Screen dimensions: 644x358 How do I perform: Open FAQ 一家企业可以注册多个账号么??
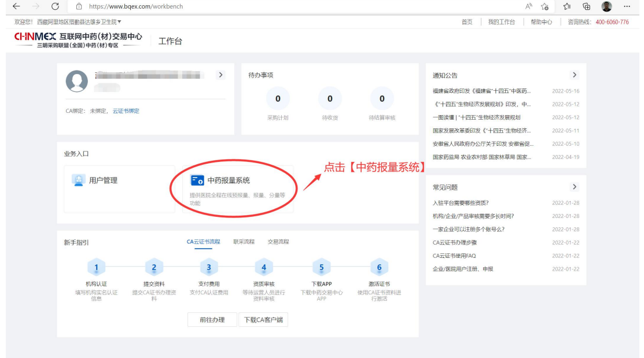point(469,229)
